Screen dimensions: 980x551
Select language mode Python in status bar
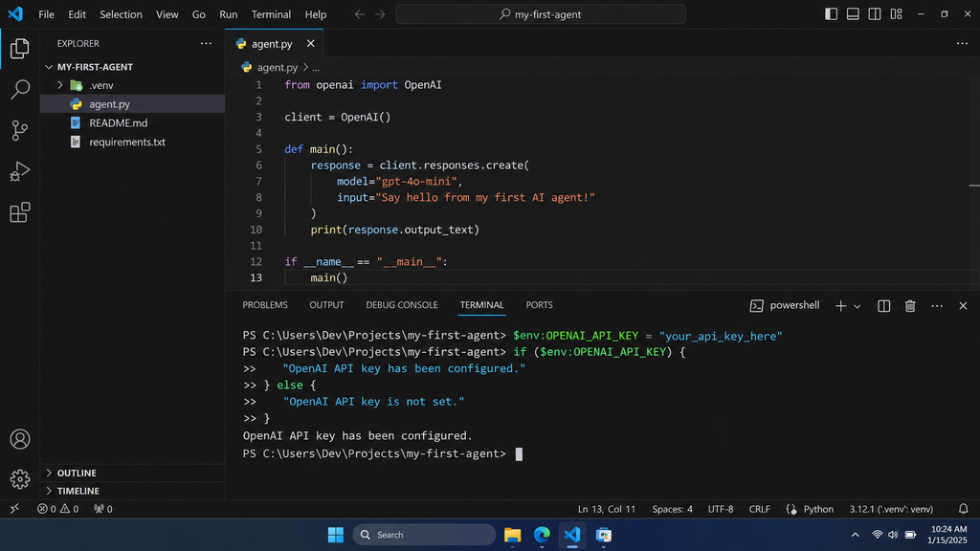(x=818, y=509)
